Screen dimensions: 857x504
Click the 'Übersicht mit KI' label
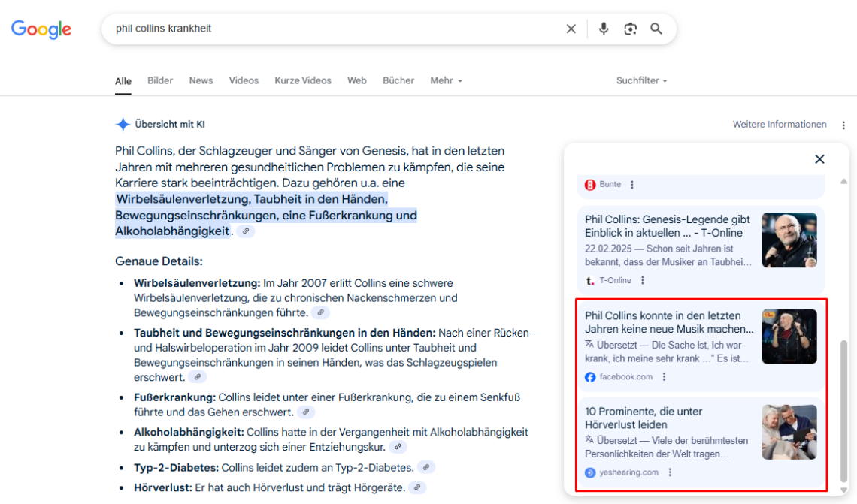[170, 125]
